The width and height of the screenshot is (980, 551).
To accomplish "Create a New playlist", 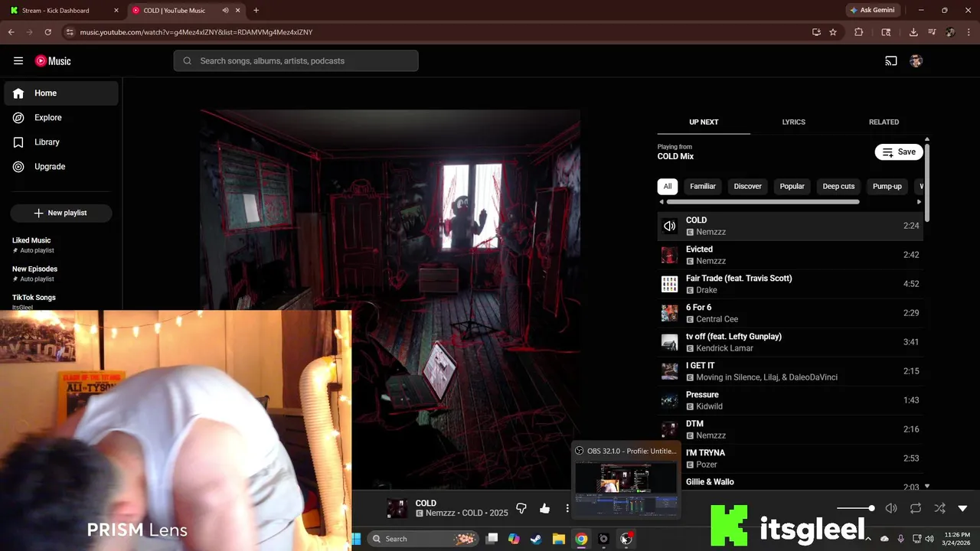I will click(x=61, y=213).
